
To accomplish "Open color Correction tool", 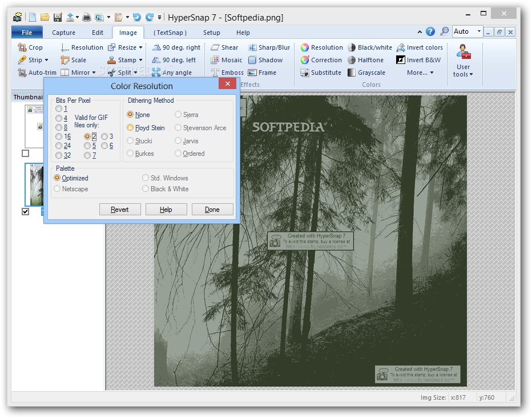I will click(321, 60).
